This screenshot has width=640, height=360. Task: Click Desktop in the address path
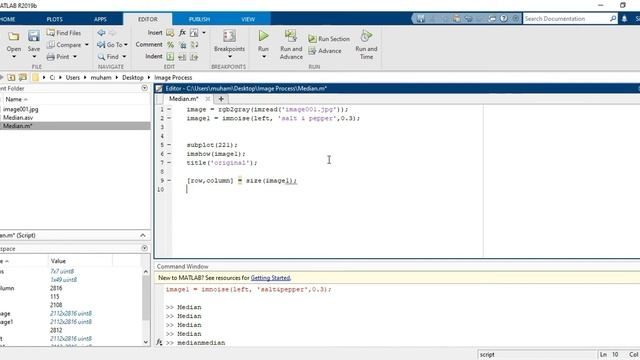(133, 78)
